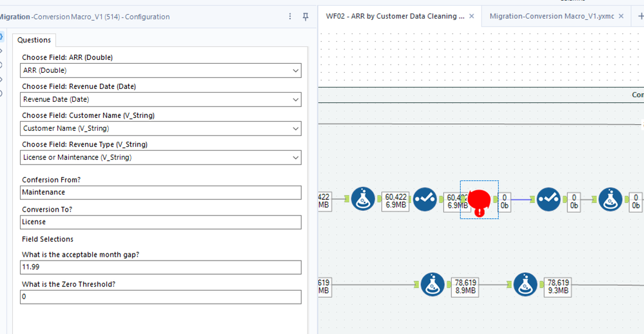Click the Conversion From text field
Screen dimensions: 644x334
(161, 193)
